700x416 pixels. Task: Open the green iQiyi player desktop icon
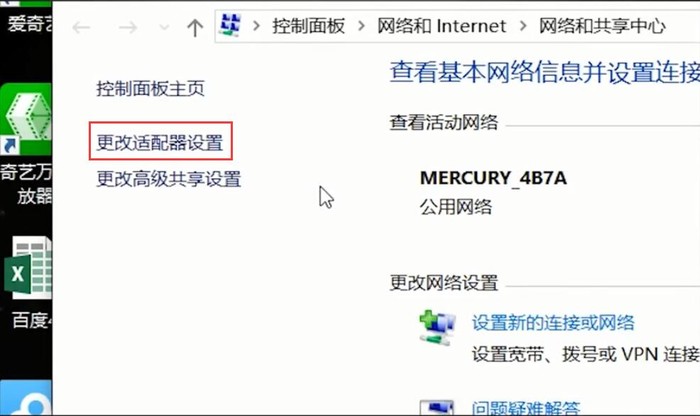click(x=26, y=119)
